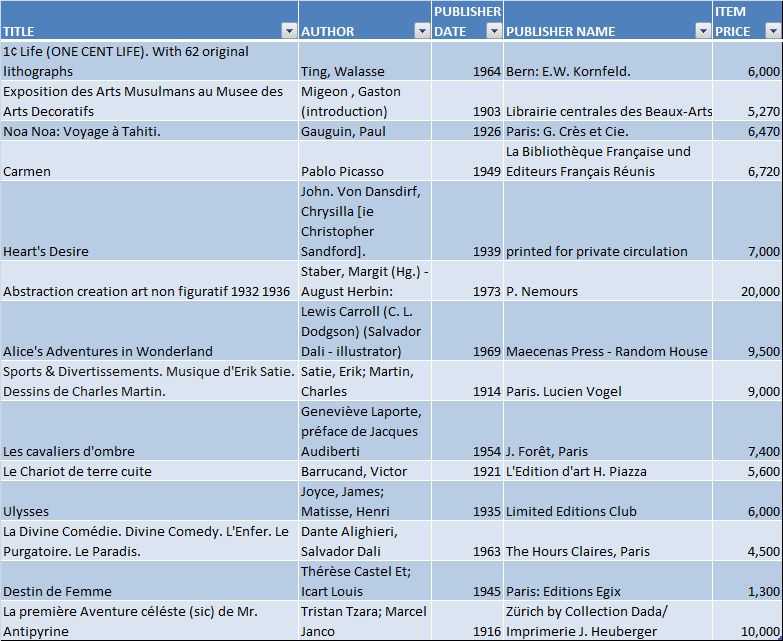The image size is (783, 641).
Task: Click 'Exposition des Arts Musulmans' title cell
Action: [x=149, y=101]
